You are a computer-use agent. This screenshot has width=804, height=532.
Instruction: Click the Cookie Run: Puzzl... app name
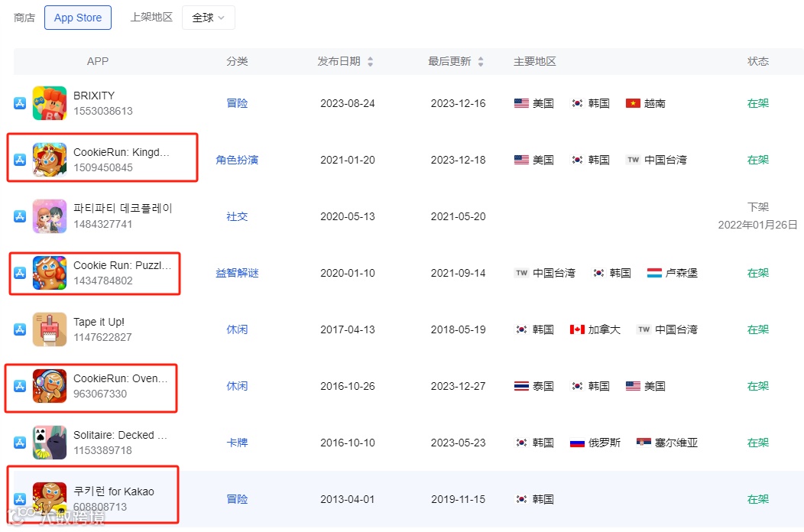click(122, 265)
